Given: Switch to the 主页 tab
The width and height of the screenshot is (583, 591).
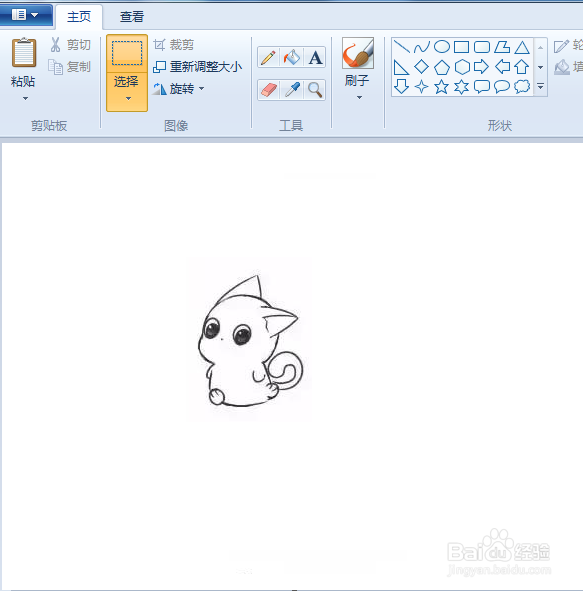Looking at the screenshot, I should (x=79, y=17).
